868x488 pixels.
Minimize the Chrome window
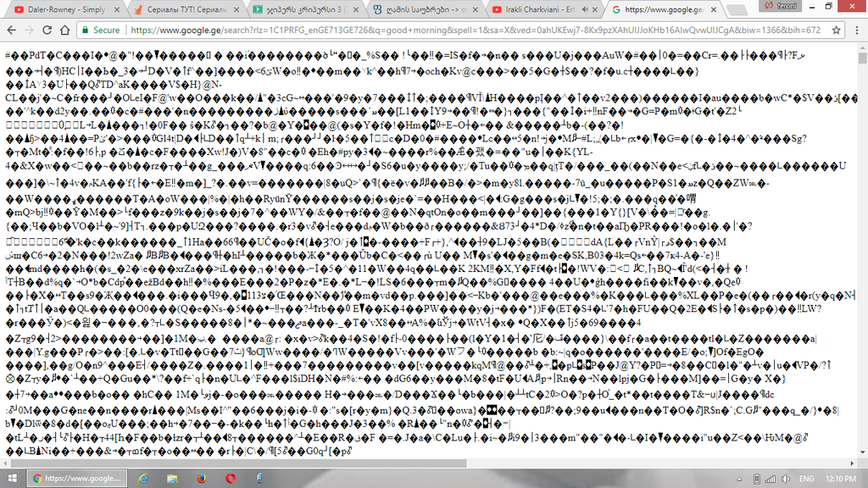tap(811, 6)
